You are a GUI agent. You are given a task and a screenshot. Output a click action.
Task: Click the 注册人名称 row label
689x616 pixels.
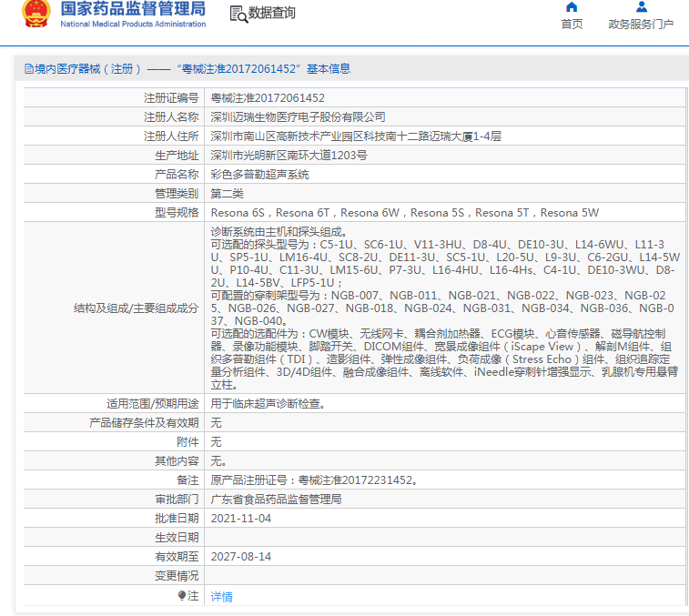171,117
